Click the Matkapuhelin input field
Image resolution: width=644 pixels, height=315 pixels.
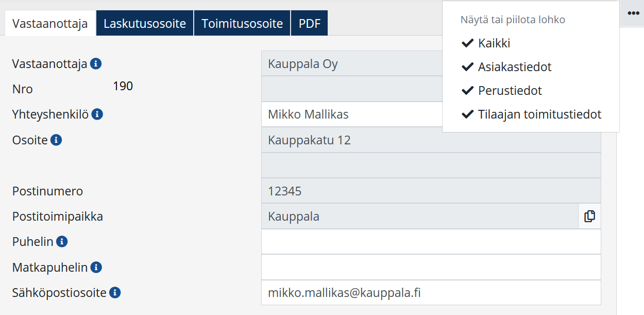pyautogui.click(x=431, y=267)
